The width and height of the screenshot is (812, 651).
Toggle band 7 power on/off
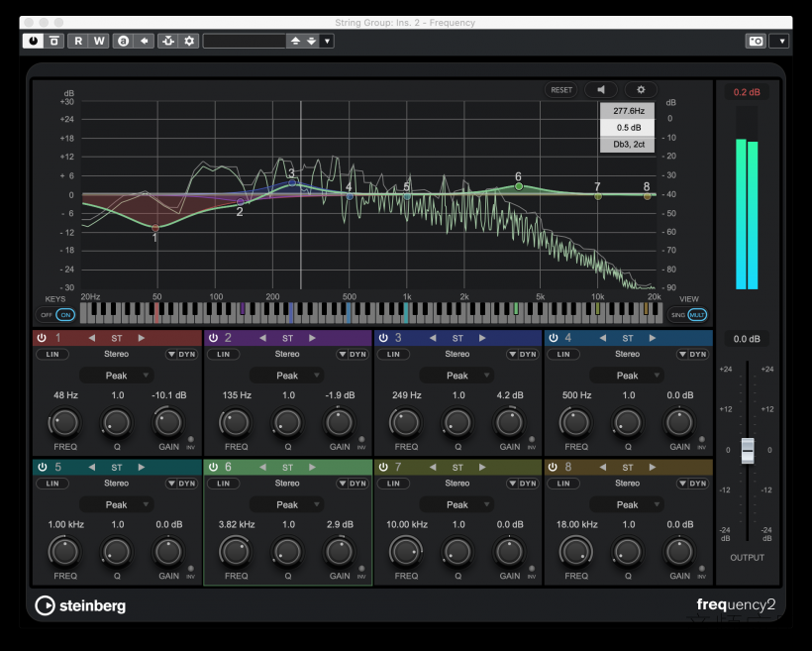tap(383, 467)
